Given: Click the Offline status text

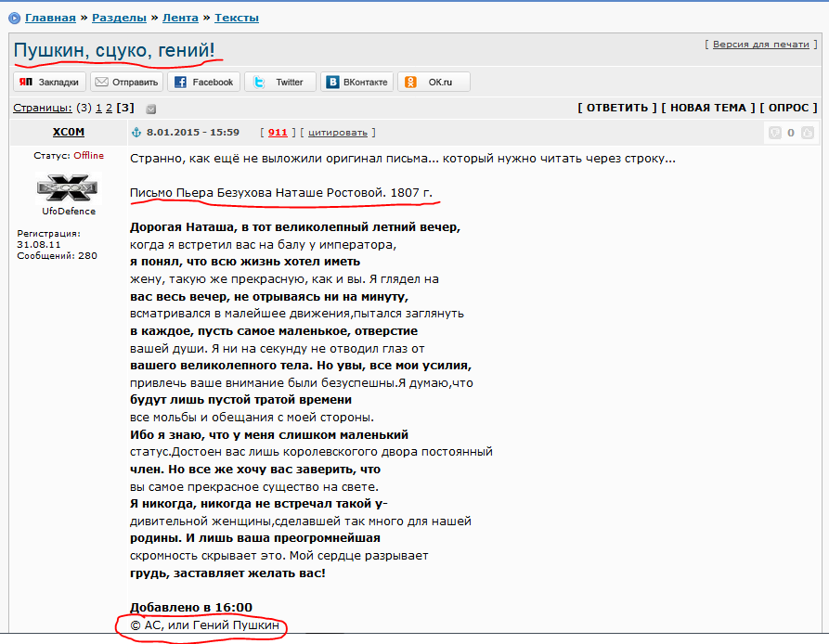Looking at the screenshot, I should [x=89, y=155].
